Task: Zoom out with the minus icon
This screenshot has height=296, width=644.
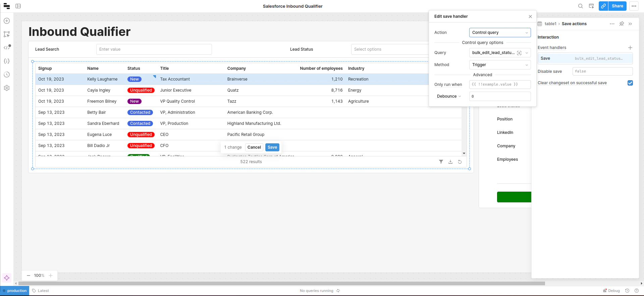Action: (29, 276)
